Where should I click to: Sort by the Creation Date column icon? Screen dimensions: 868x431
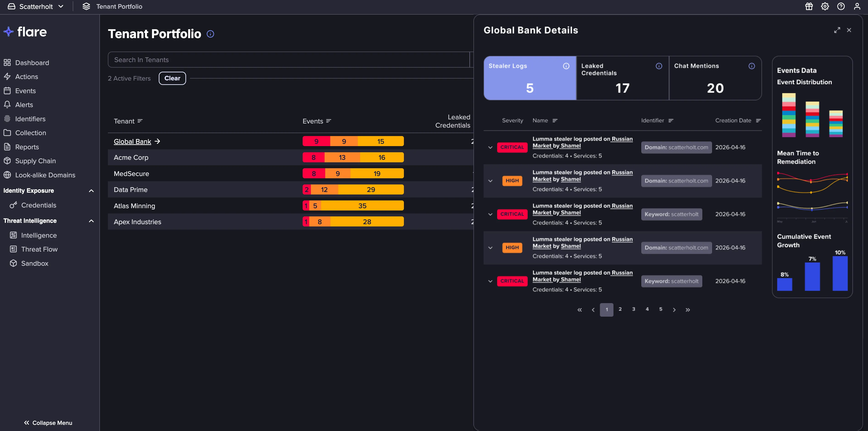758,121
